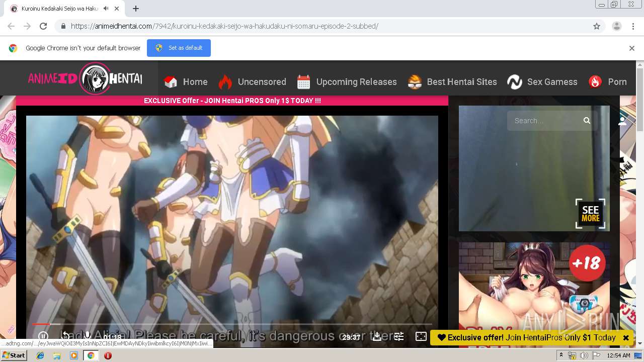Image resolution: width=644 pixels, height=362 pixels.
Task: Bookmark this page with the star icon
Action: (x=597, y=26)
